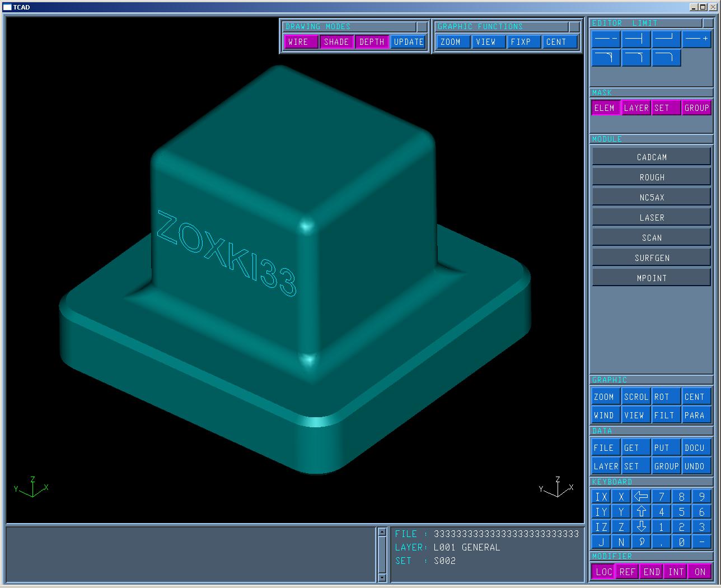The height and width of the screenshot is (588, 721).
Task: Click the message area scroll down arrow
Action: coord(382,577)
